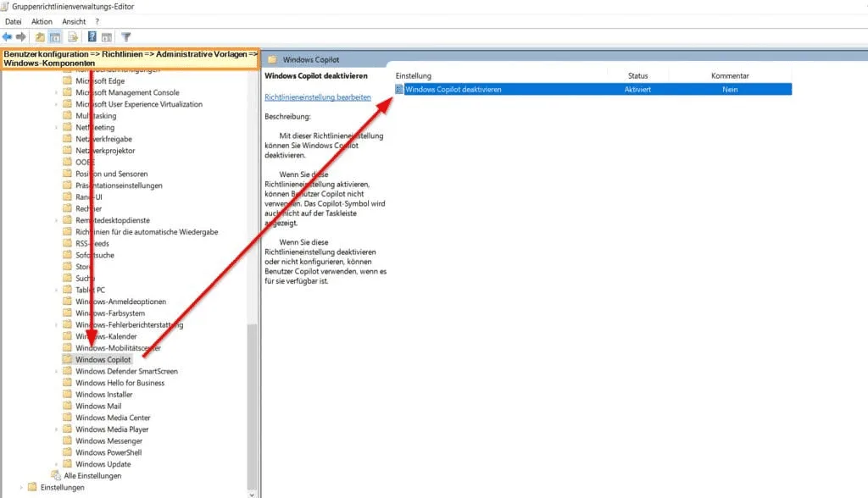This screenshot has height=498, width=868.
Task: Click the Filter funnel icon in the toolbar
Action: point(126,36)
